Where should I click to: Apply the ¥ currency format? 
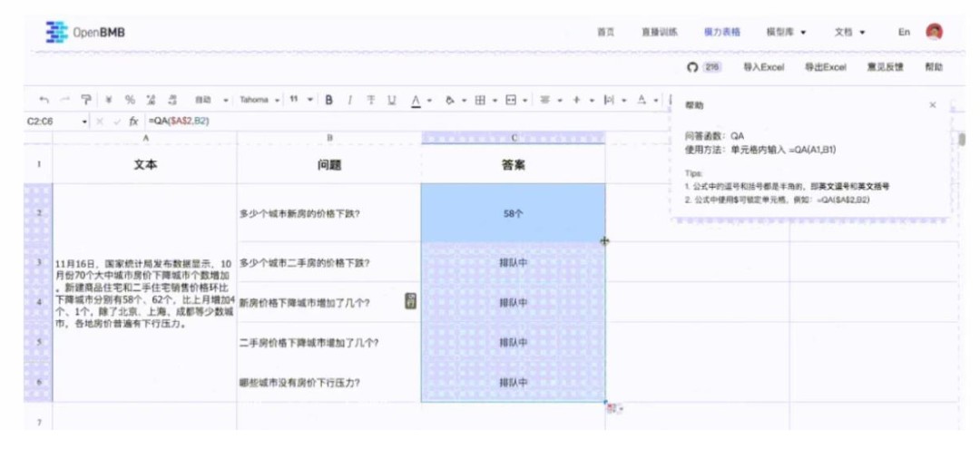(109, 100)
